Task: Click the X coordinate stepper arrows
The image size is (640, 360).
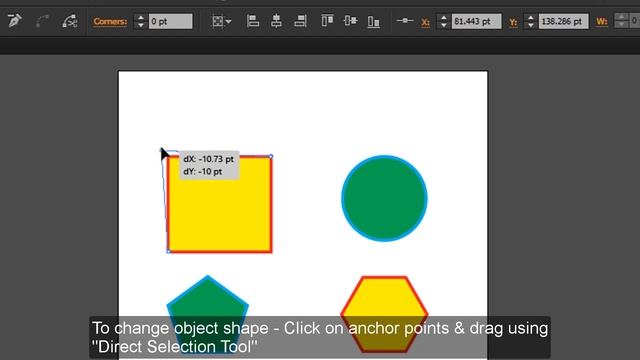Action: click(x=444, y=21)
